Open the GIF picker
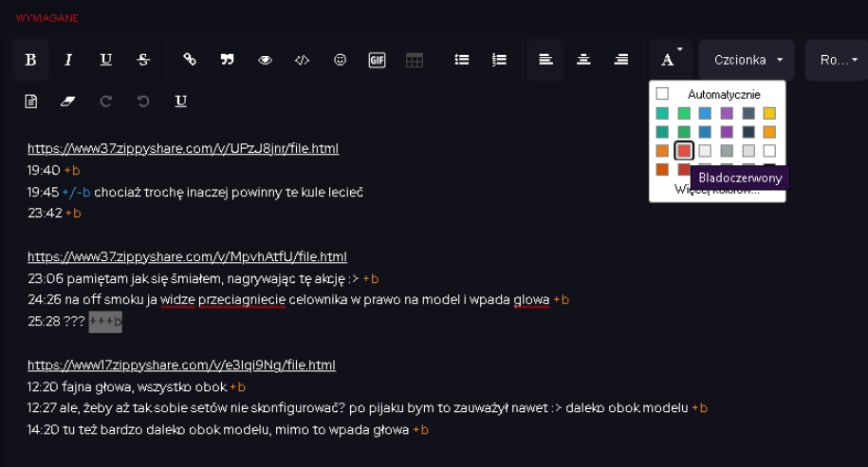Screen dimensions: 868x467 [x=377, y=60]
